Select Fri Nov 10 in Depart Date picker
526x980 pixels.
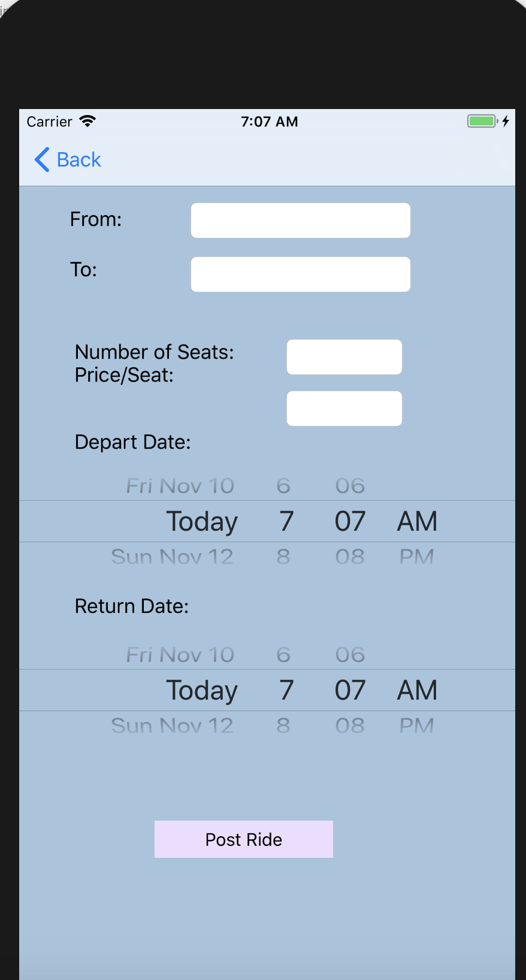(180, 486)
